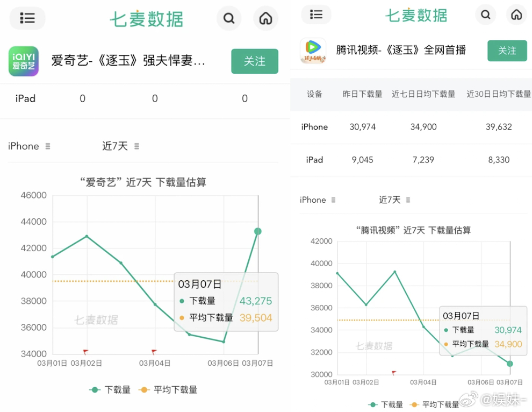Click the 03月07日 data point on the iQIYI chart
The image size is (532, 412).
tap(257, 231)
